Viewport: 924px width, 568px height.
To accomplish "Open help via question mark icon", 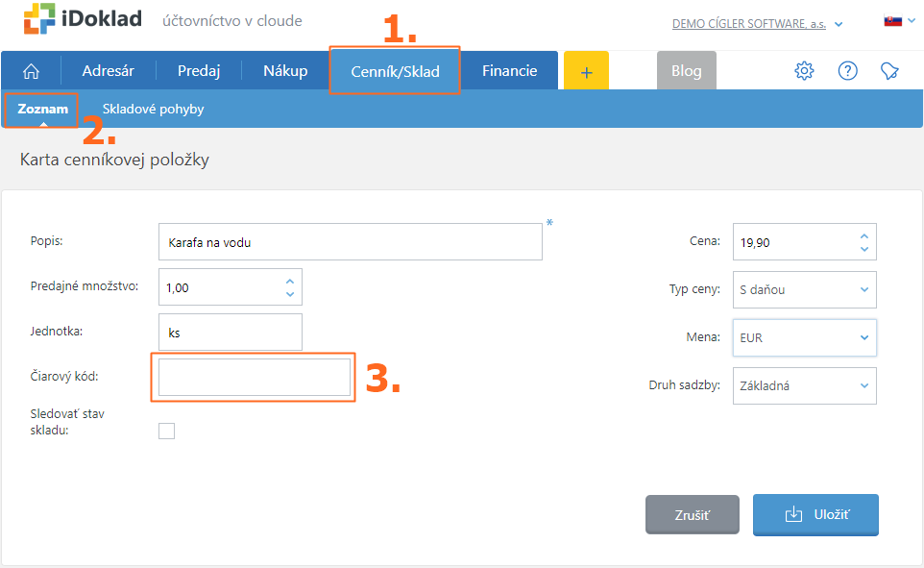I will point(847,71).
